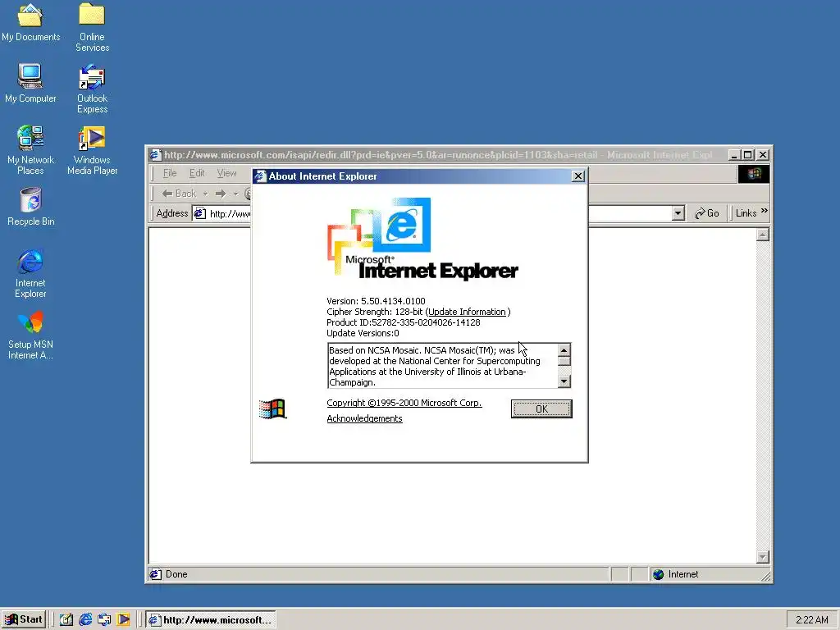Click the Address field page icon
Screen dimensions: 840x630
[200, 213]
